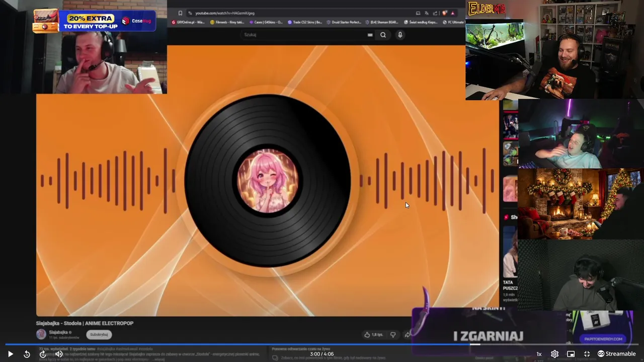Open the translate page icon
The image size is (644, 362).
tap(427, 13)
